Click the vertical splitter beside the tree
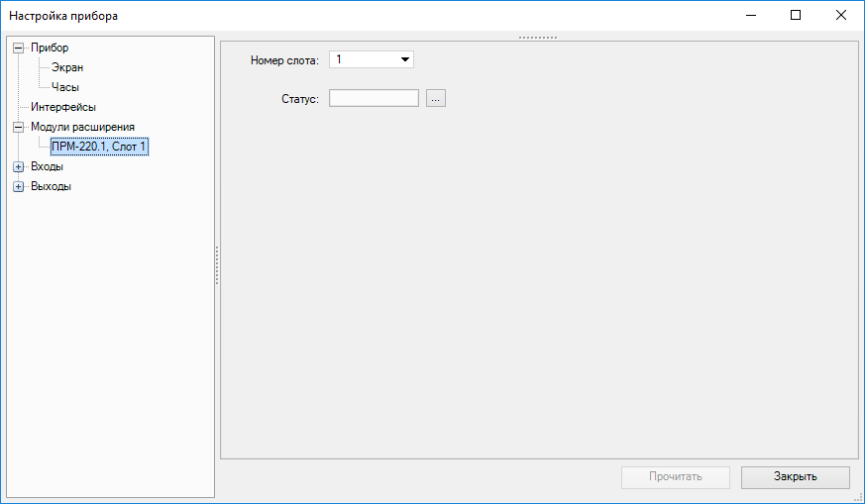Image resolution: width=865 pixels, height=504 pixels. pos(217,265)
